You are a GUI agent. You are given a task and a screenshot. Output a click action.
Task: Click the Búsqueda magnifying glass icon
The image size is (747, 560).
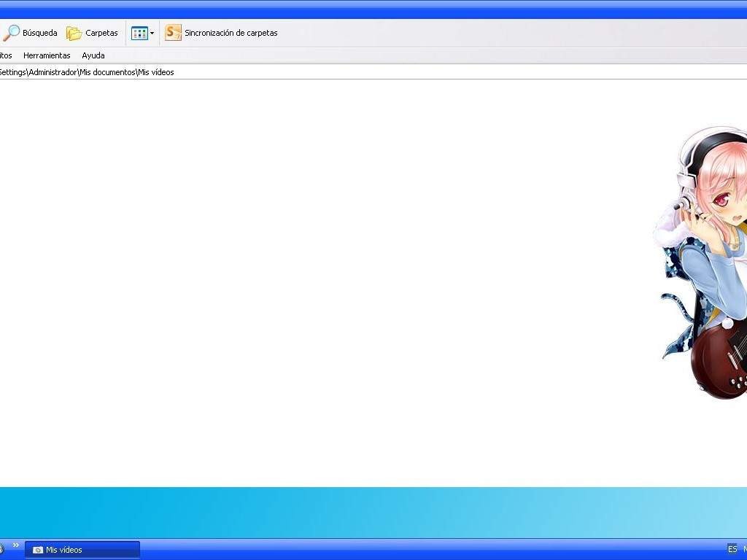(11, 33)
